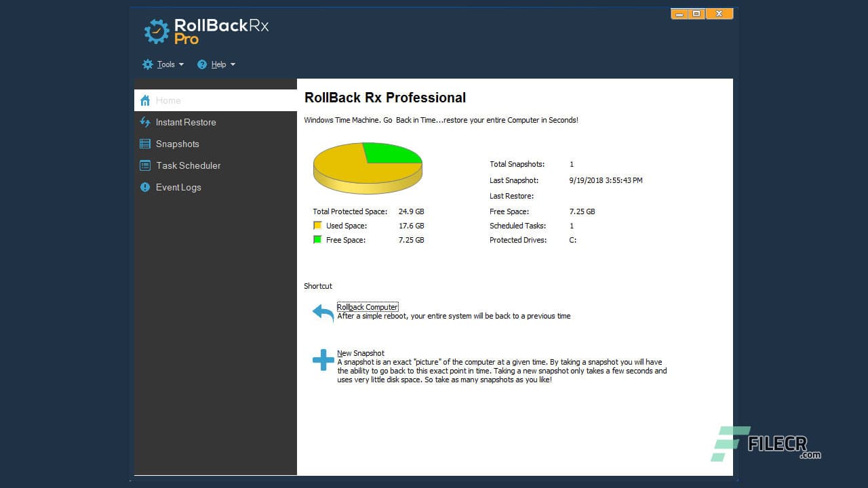Click the blue plus New Snapshot icon
The width and height of the screenshot is (868, 488).
point(323,360)
